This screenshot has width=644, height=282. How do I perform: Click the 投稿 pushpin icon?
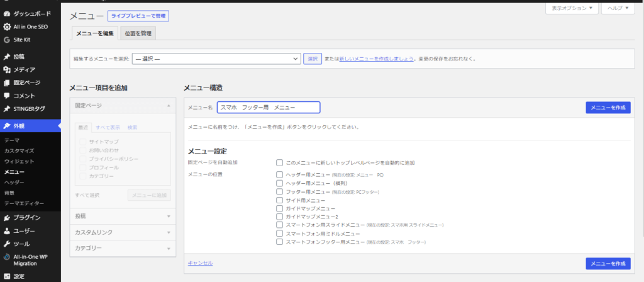tap(6, 57)
